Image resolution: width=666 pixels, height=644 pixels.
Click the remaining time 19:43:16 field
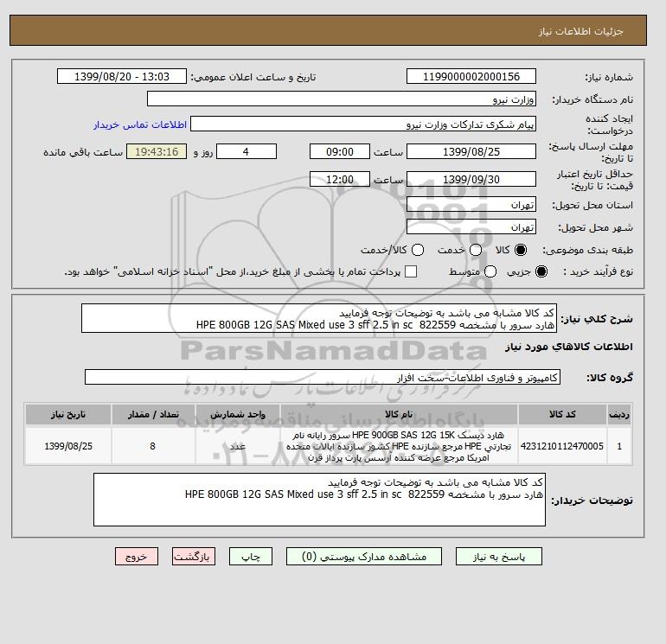pyautogui.click(x=157, y=151)
